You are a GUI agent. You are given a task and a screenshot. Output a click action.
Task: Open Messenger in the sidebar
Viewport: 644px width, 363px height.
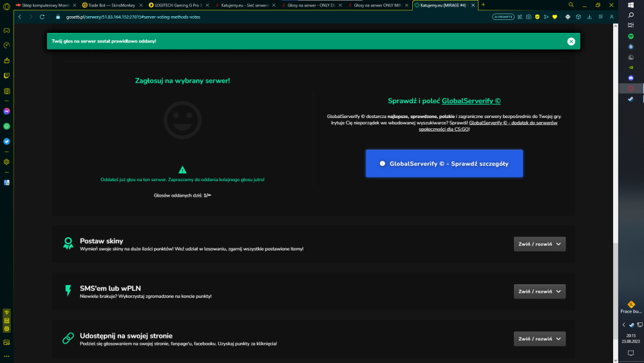pos(6,112)
